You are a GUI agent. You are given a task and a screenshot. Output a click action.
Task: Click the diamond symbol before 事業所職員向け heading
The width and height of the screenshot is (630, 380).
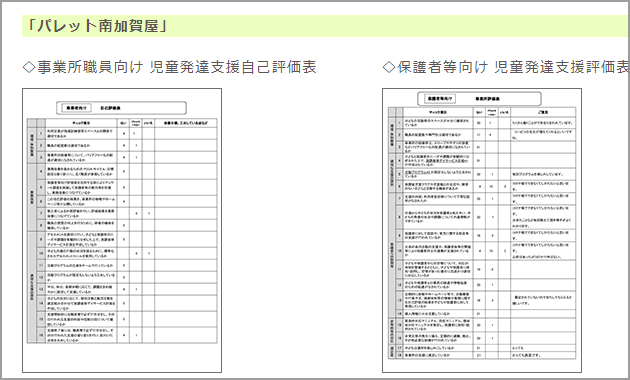click(x=29, y=67)
